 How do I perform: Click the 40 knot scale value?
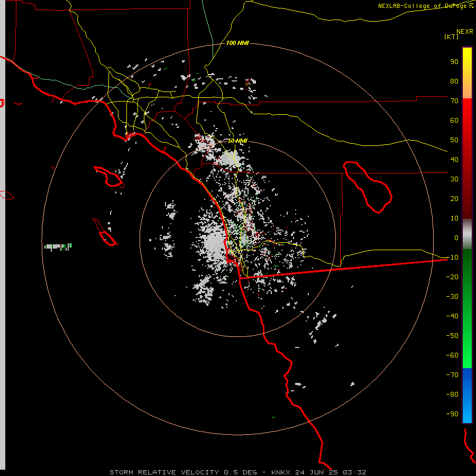point(454,159)
